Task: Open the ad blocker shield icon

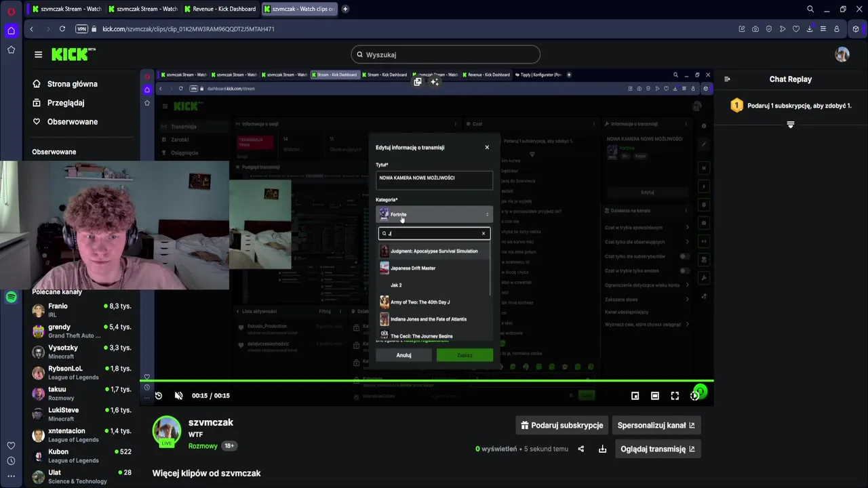Action: (x=769, y=29)
